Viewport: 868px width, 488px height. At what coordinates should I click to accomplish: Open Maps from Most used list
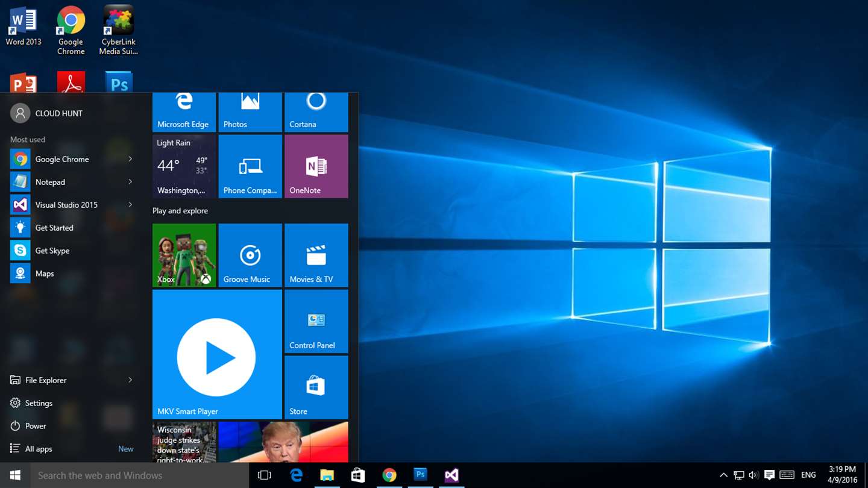click(x=72, y=274)
